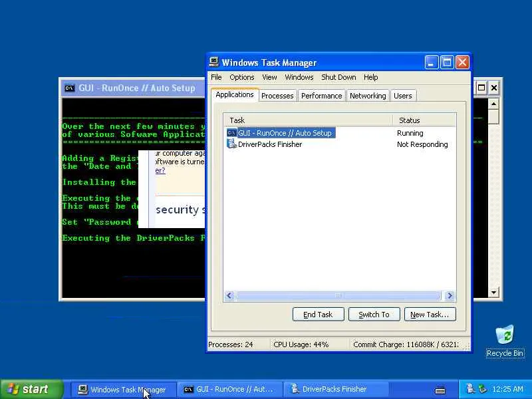The image size is (532, 399).
Task: Maximize the Task Manager window
Action: 447,63
